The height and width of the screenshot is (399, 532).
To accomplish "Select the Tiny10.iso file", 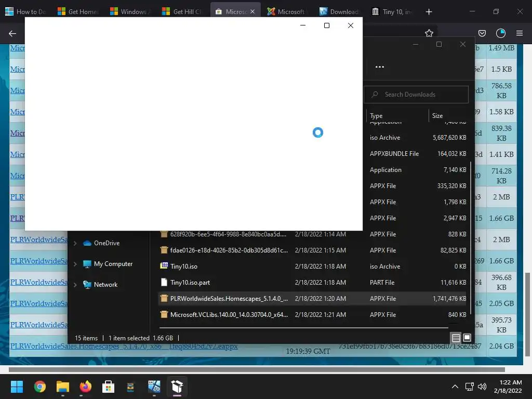I will point(312,267).
